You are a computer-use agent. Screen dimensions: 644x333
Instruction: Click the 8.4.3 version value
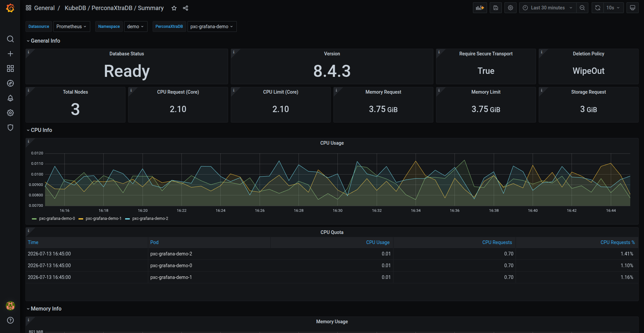(x=332, y=71)
